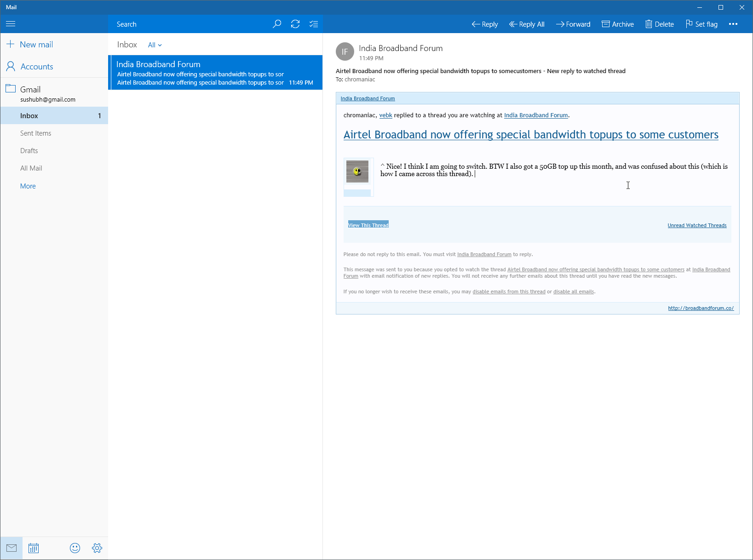Screen dimensions: 753x560
Task: Delete the open email
Action: (x=660, y=24)
